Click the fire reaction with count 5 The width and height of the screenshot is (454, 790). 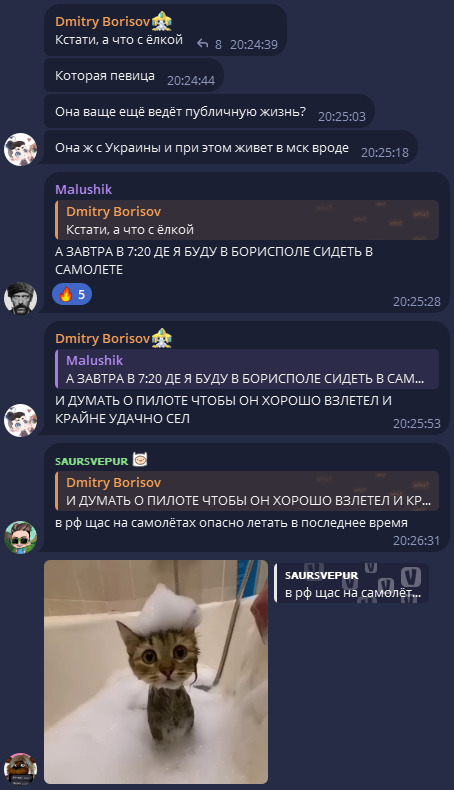72,294
